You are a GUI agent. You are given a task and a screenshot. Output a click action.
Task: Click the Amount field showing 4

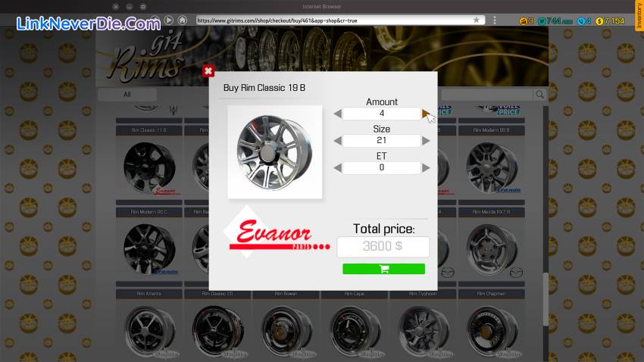tap(382, 114)
